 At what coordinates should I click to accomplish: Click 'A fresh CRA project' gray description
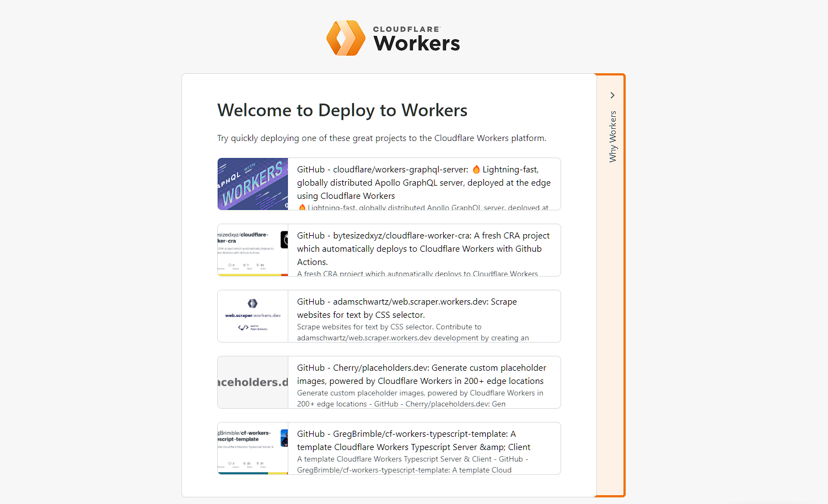pyautogui.click(x=417, y=273)
